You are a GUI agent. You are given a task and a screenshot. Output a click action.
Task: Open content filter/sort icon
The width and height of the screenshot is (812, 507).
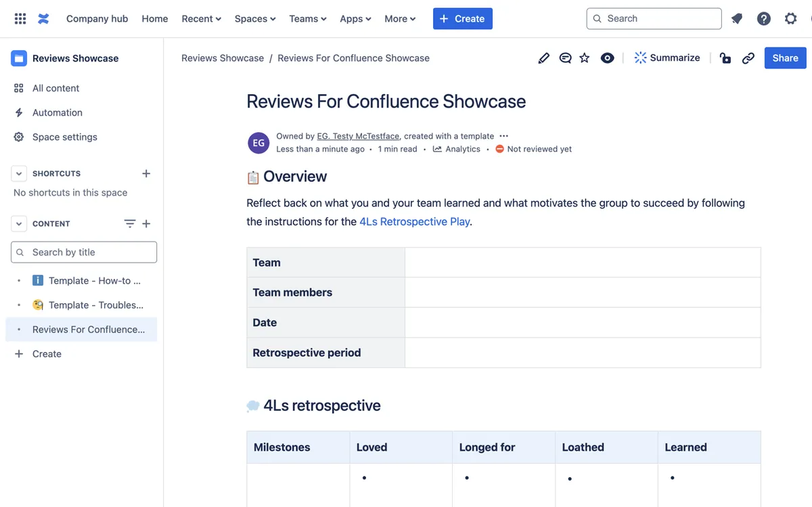130,223
